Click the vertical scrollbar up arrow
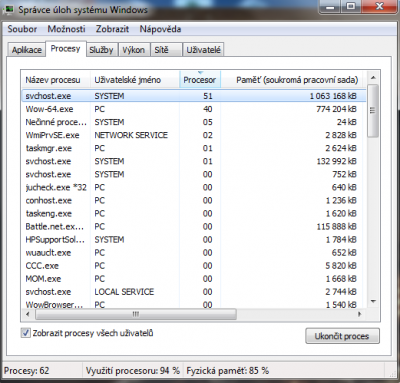Viewport: 400px width, 383px height. [373, 78]
